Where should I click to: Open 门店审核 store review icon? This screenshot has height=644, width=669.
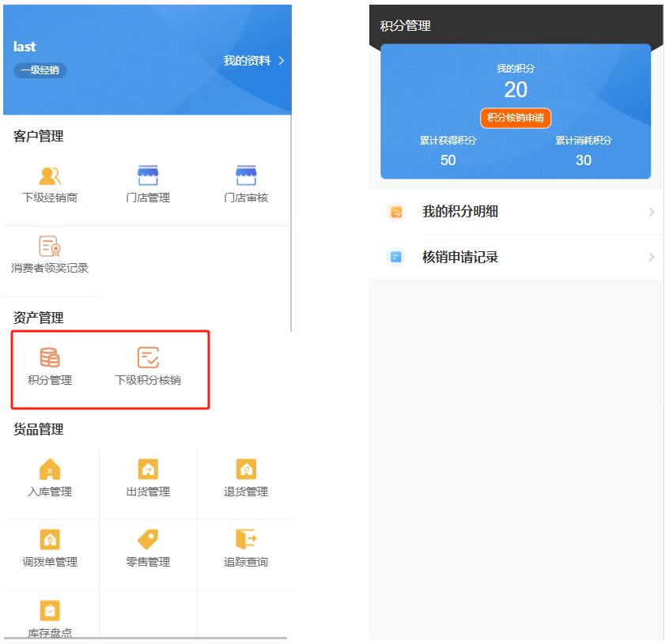click(246, 176)
